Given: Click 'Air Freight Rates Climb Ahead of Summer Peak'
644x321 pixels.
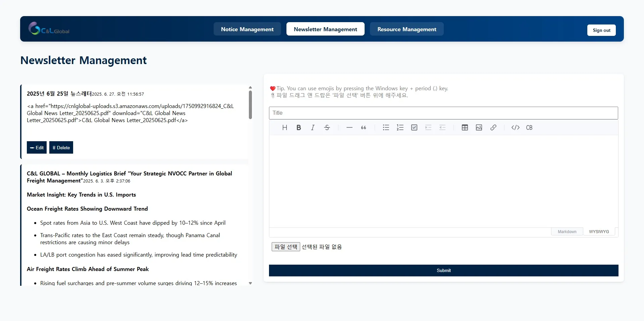Looking at the screenshot, I should tap(88, 269).
